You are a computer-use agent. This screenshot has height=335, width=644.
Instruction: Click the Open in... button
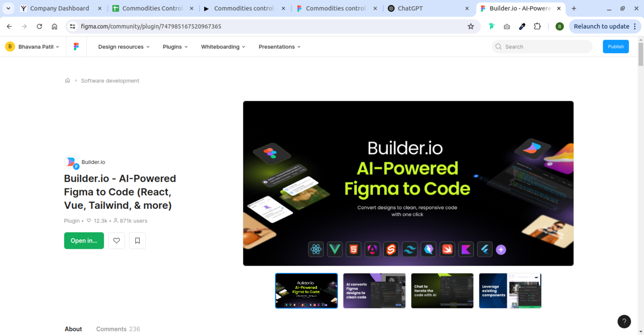pos(84,240)
